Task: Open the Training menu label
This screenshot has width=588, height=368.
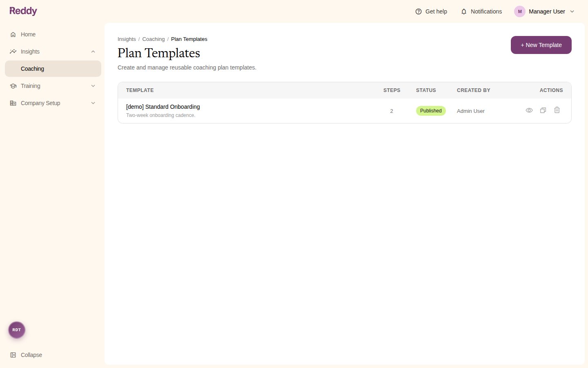Action: tap(31, 86)
